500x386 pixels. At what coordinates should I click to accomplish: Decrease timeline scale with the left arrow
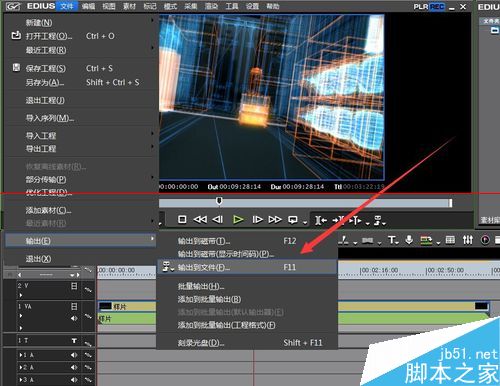(20, 275)
